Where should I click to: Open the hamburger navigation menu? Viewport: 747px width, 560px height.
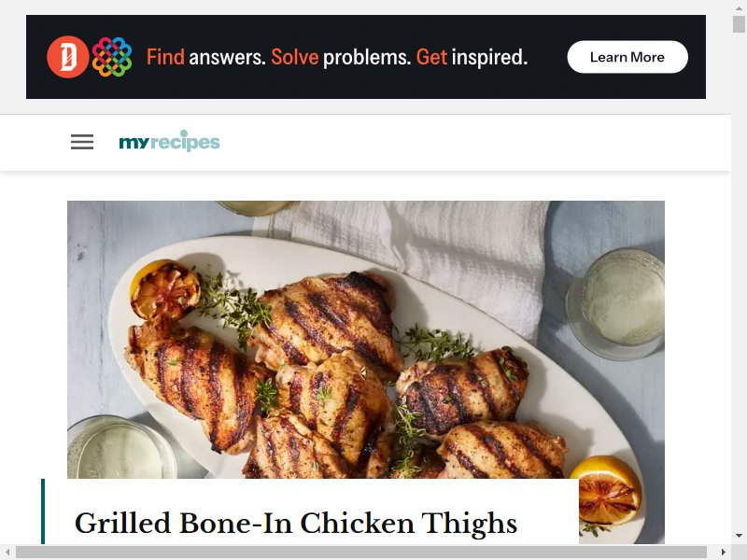coord(82,142)
